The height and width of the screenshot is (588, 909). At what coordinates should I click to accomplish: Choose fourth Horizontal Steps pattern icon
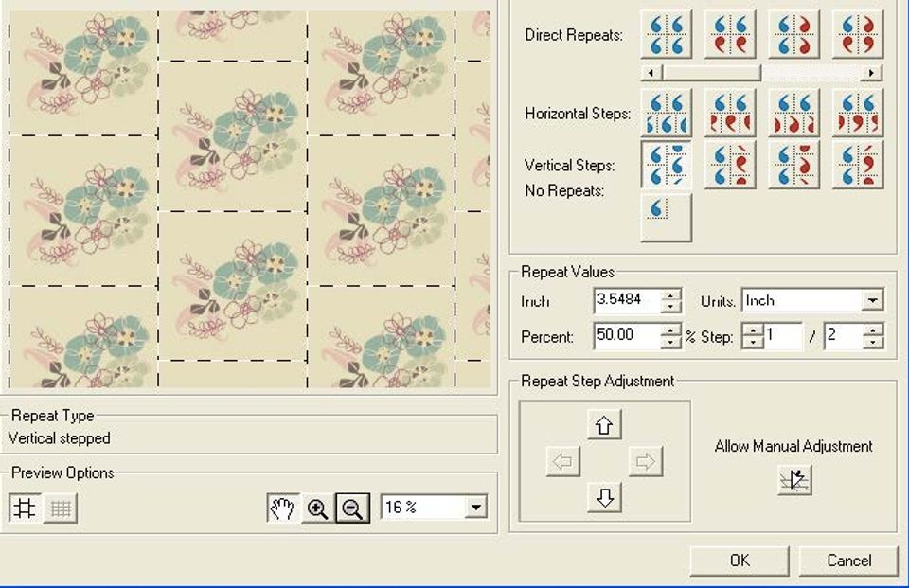[x=858, y=113]
